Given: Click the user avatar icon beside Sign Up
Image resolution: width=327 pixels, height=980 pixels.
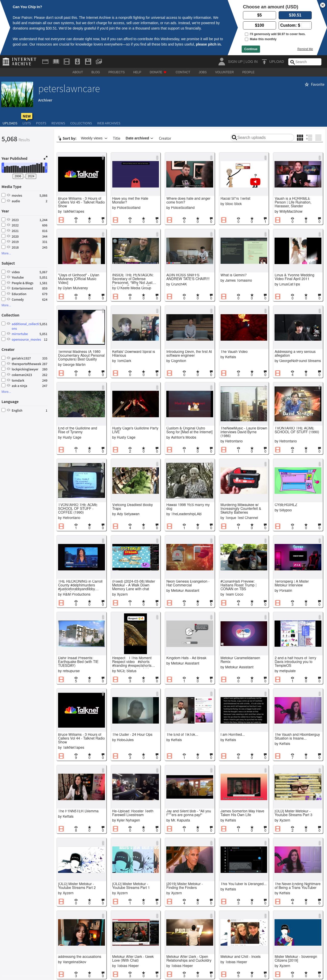Looking at the screenshot, I should point(222,62).
